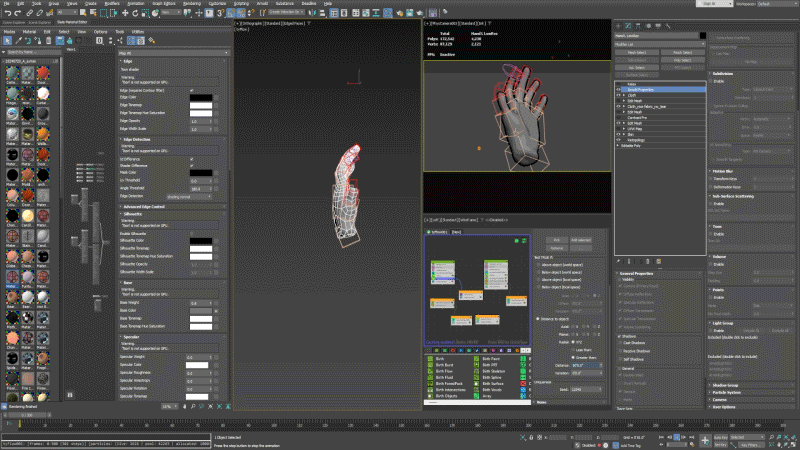Enable the Subdivision checkbox

coord(713,80)
